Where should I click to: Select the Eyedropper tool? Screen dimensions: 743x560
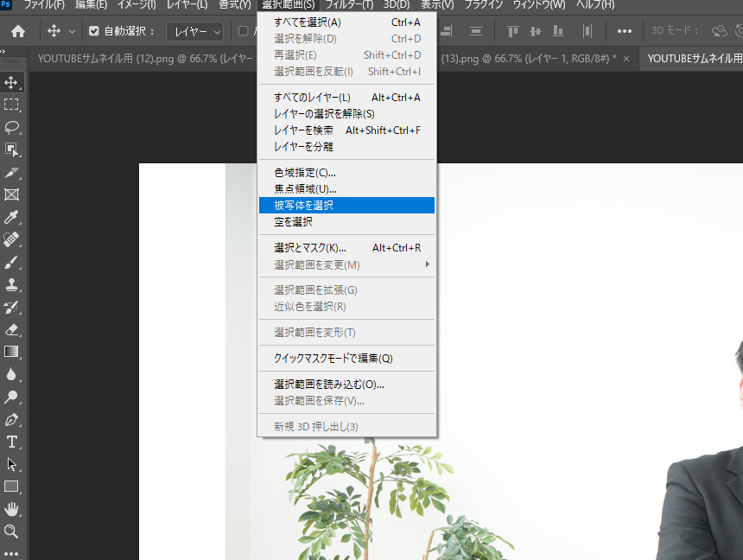12,217
